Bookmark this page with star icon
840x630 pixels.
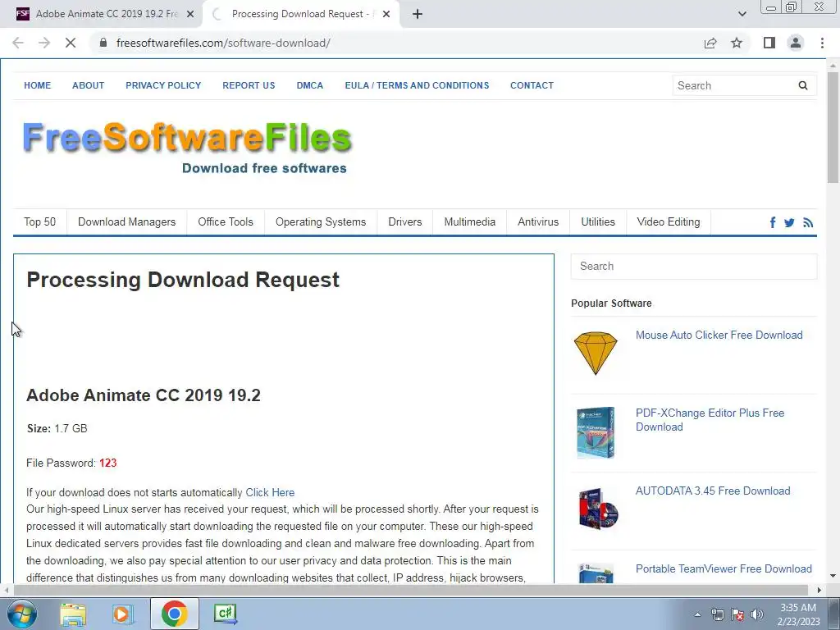point(737,43)
